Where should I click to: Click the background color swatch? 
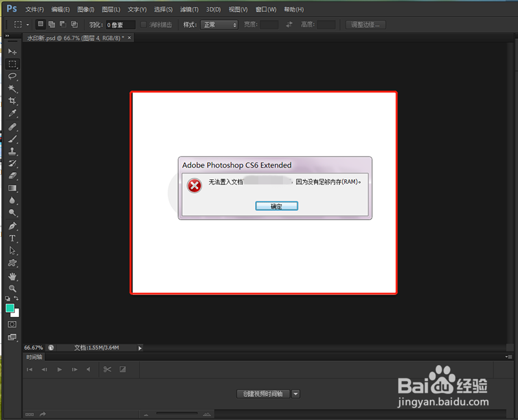(x=16, y=314)
